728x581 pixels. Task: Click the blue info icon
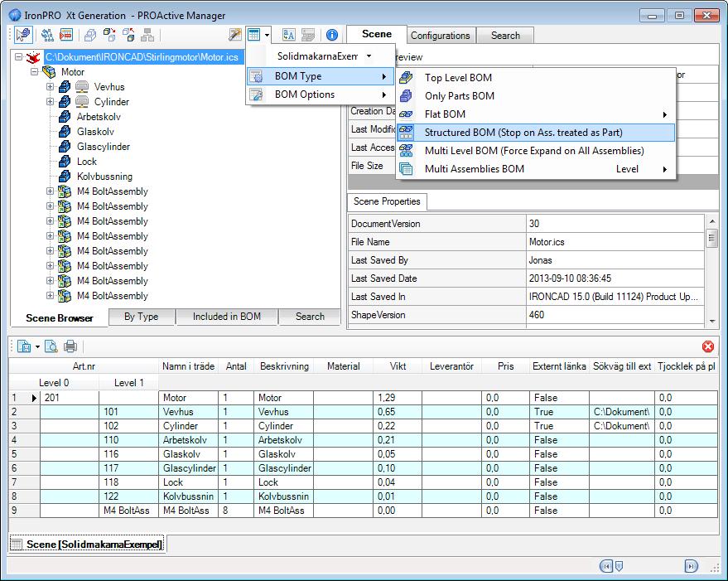point(332,35)
